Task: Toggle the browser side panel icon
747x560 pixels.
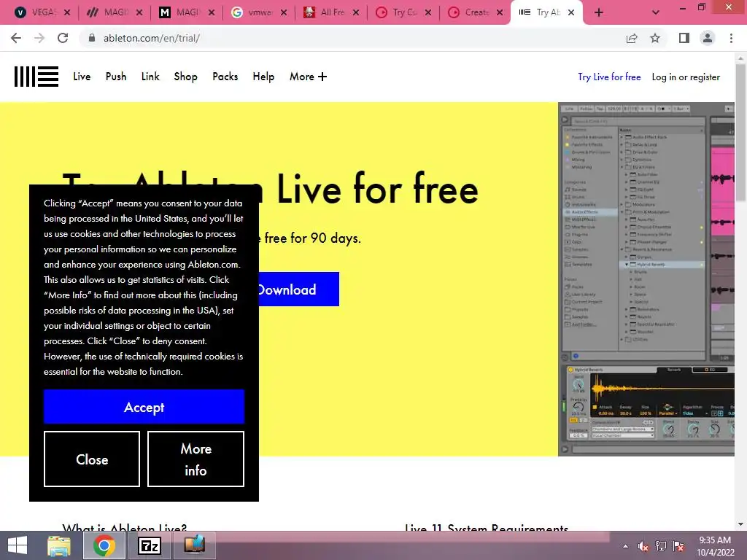Action: [x=684, y=38]
